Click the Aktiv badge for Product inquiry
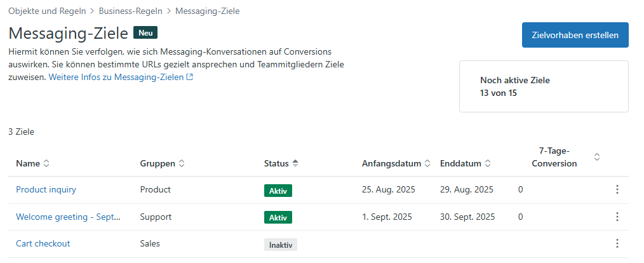644x263 pixels. point(278,191)
